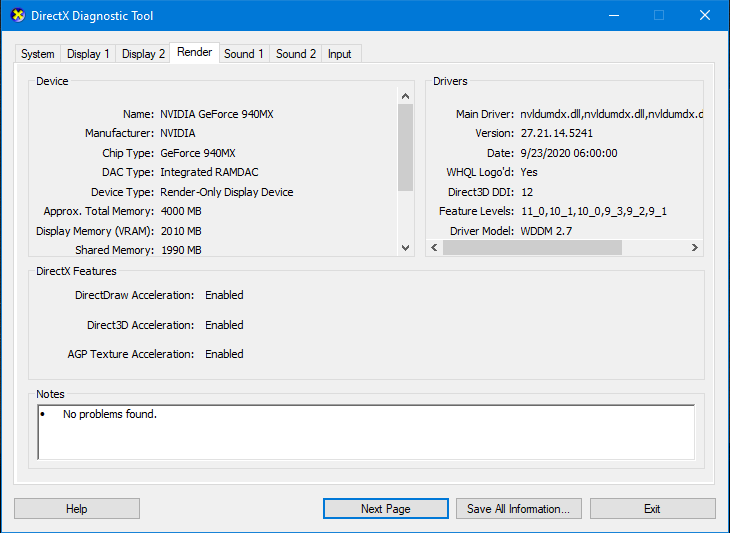This screenshot has width=730, height=533.
Task: Click Drivers panel scroll right arrow
Action: pyautogui.click(x=695, y=248)
